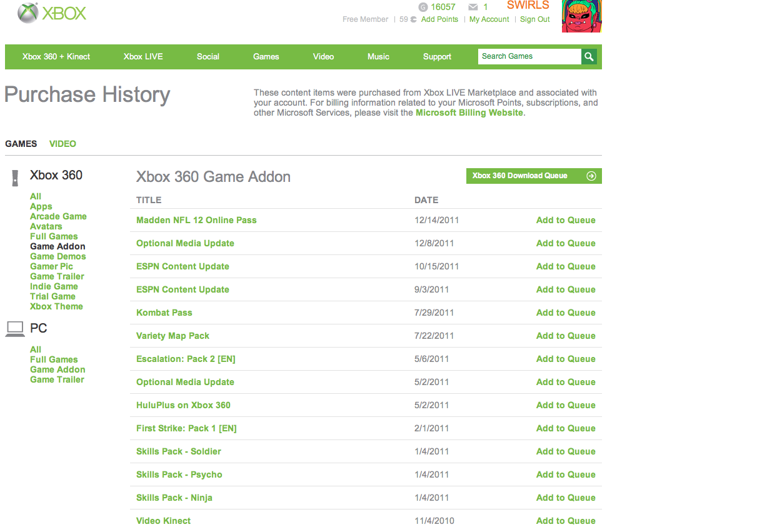This screenshot has width=762, height=532.
Task: Open the Social menu
Action: (x=208, y=56)
